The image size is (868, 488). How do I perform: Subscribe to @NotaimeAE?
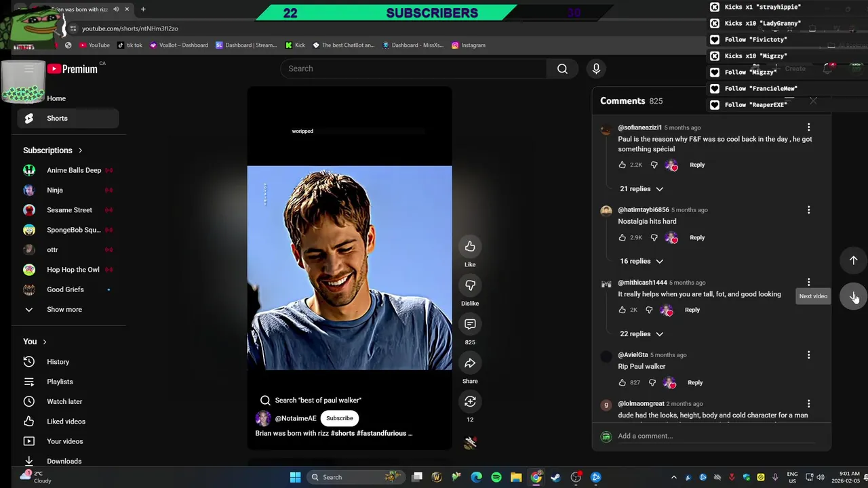click(340, 418)
